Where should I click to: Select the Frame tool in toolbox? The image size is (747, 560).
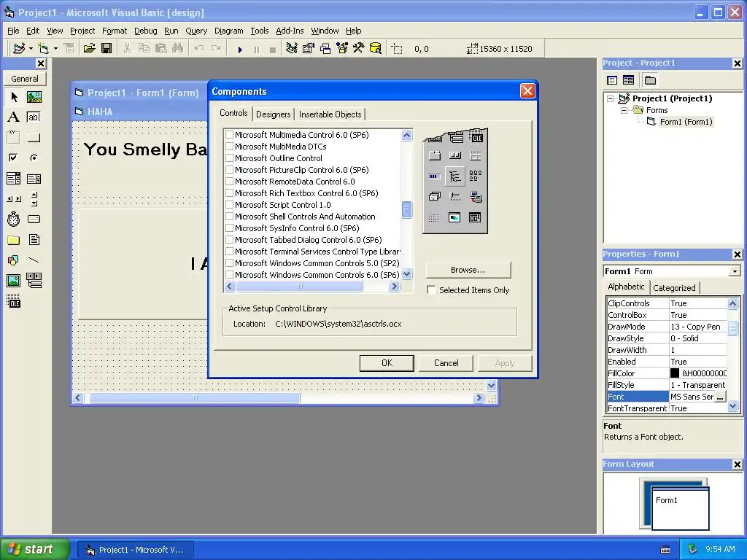(x=14, y=138)
